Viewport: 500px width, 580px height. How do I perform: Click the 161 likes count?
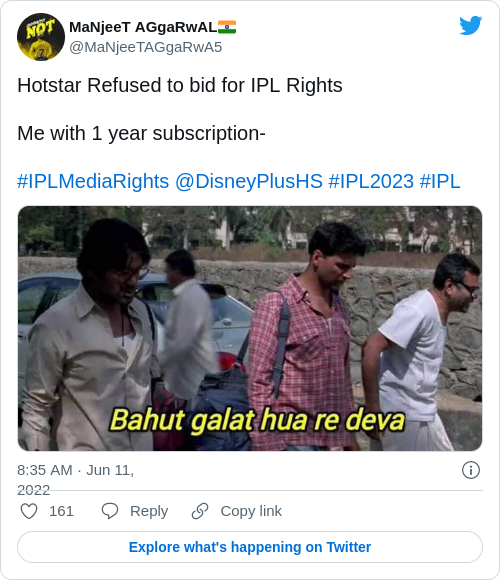(x=61, y=511)
